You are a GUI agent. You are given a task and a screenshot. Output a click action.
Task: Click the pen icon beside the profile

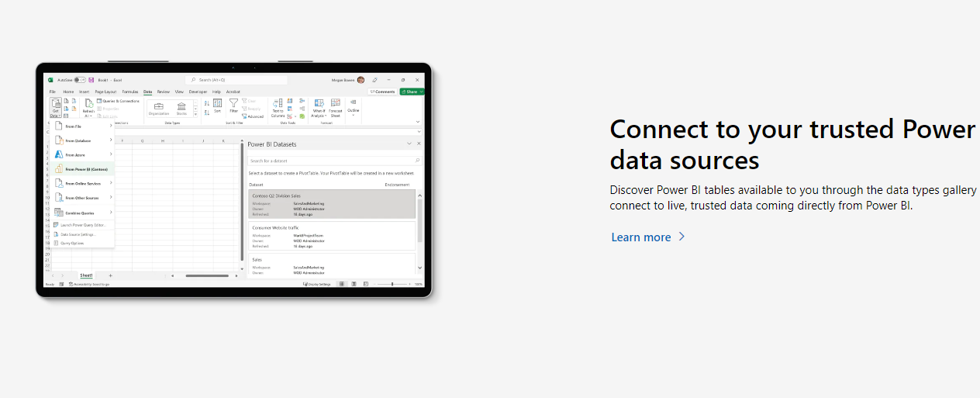(374, 80)
